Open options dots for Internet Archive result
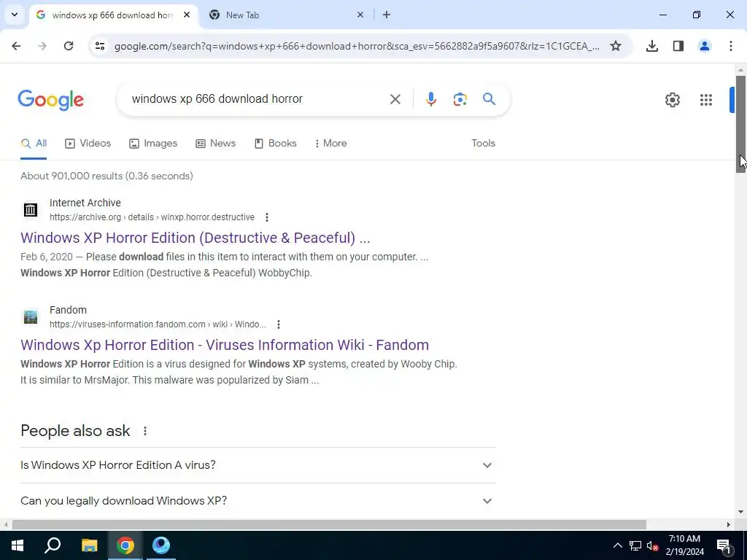The height and width of the screenshot is (560, 747). pyautogui.click(x=267, y=217)
